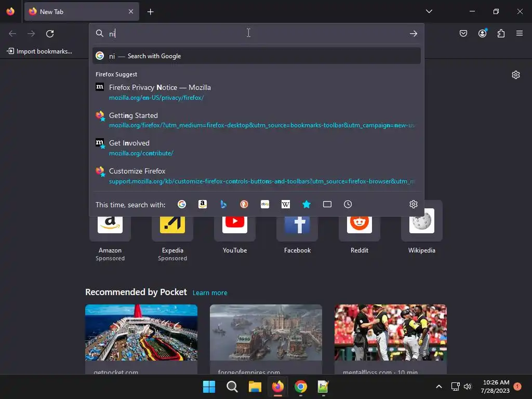Screen dimensions: 532x399
Task: Open network status tray icon
Action: click(x=455, y=387)
